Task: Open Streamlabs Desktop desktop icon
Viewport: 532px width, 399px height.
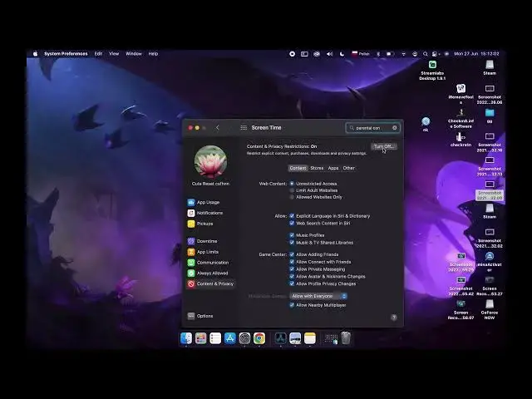Action: 432,71
